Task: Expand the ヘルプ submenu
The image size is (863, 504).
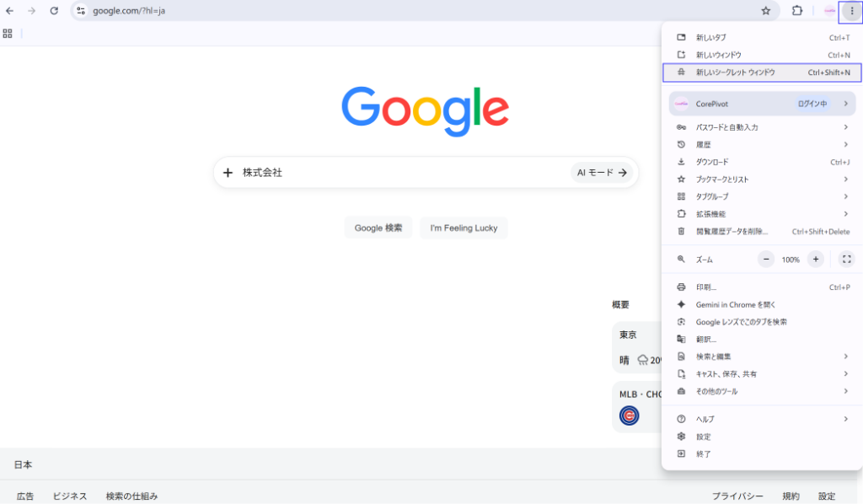Action: [762, 419]
